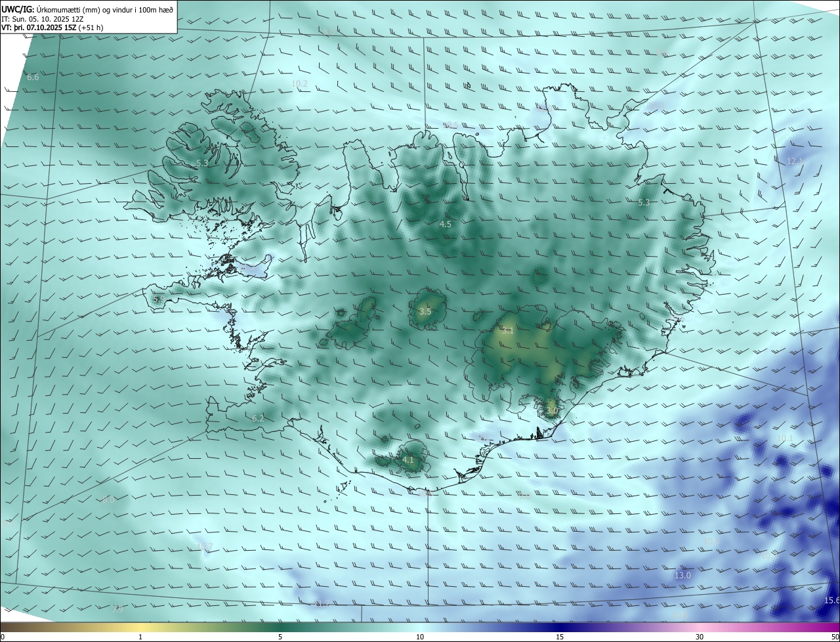Viewport: 840px width, 642px height.
Task: Click the 10.7 value label southwest of Iceland
Action: click(204, 547)
